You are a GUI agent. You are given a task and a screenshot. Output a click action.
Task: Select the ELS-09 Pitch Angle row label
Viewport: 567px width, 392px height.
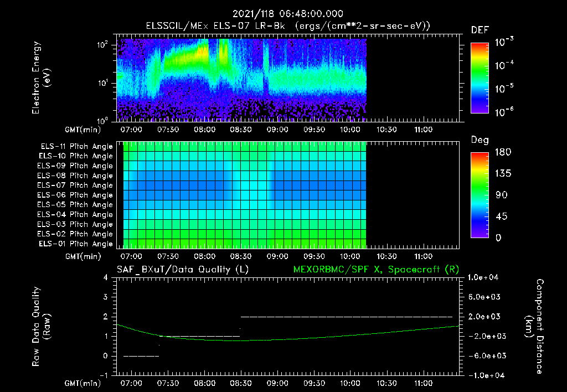(75, 166)
